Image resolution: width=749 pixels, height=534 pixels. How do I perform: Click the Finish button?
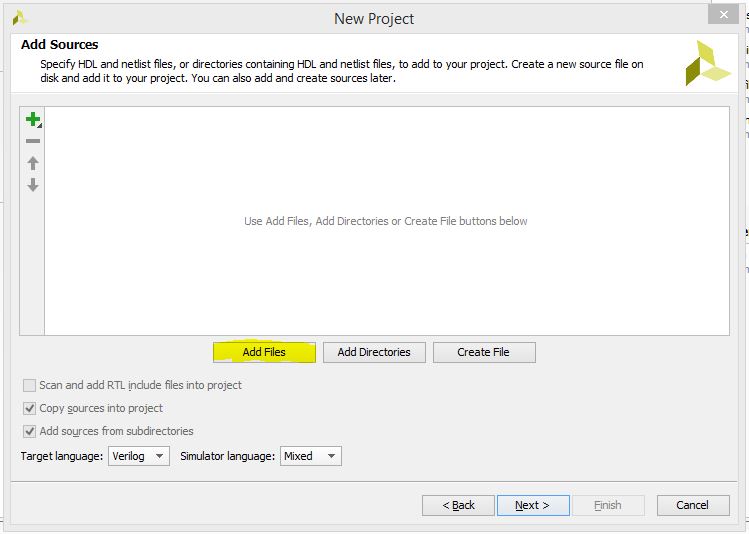pos(607,505)
